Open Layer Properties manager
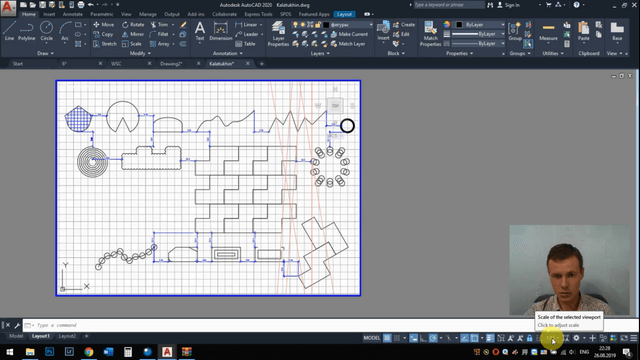This screenshot has height=360, width=640. [x=278, y=33]
